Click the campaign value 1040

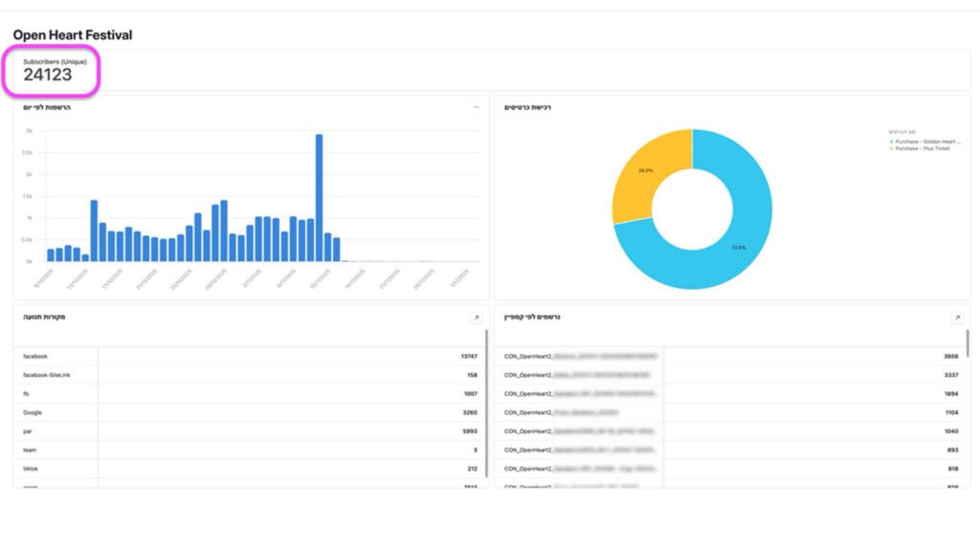click(951, 431)
